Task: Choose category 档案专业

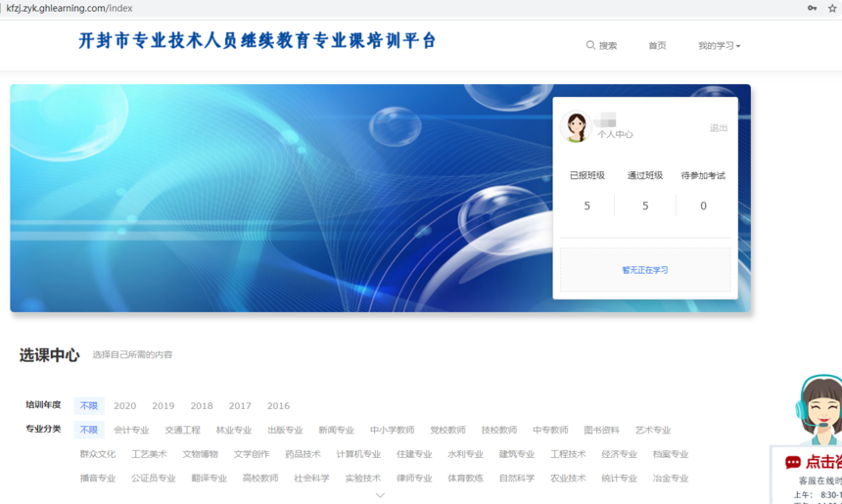Action: click(671, 454)
